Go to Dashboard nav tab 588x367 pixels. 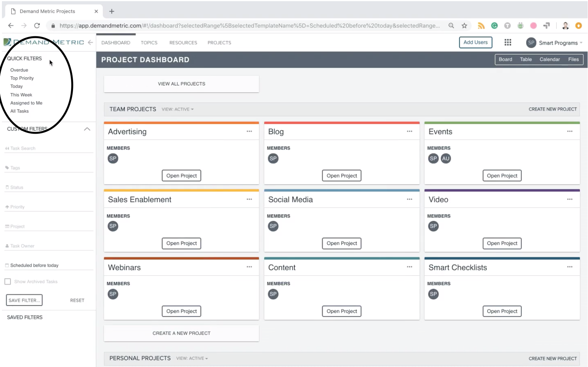(116, 42)
